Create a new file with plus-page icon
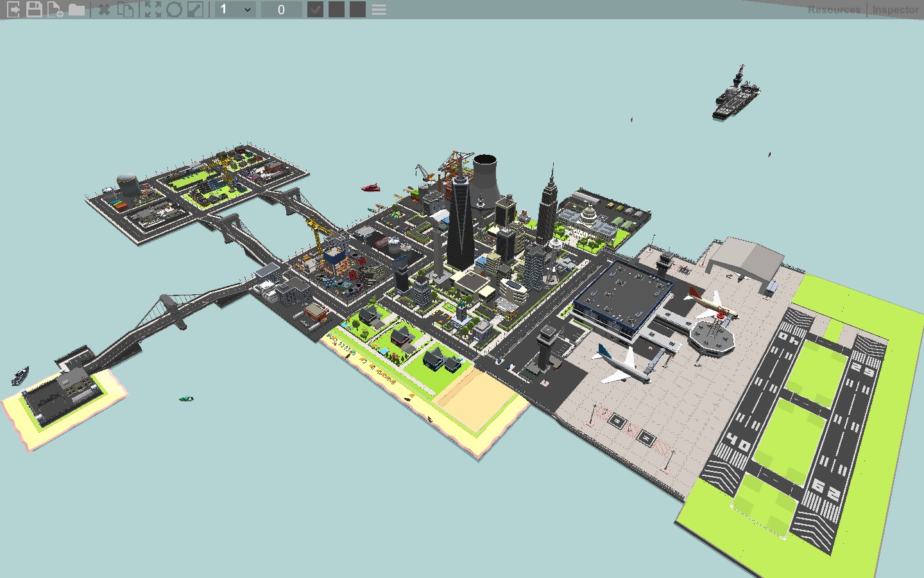 coord(55,10)
